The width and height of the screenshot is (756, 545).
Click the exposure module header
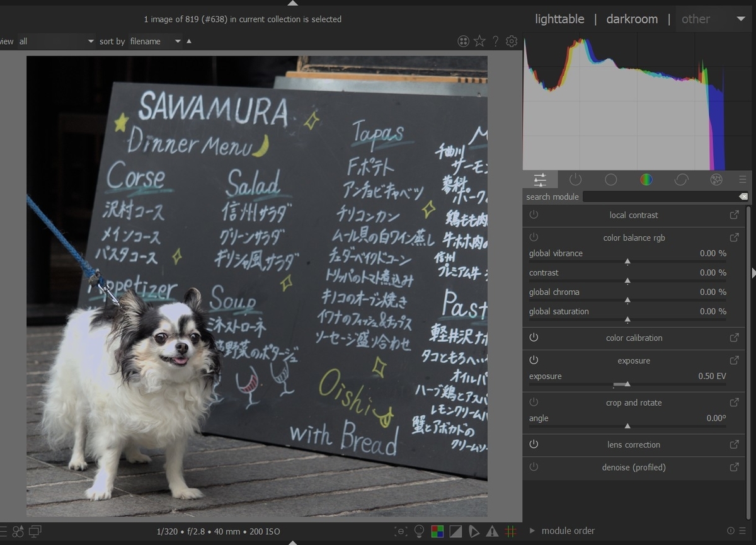pos(634,360)
